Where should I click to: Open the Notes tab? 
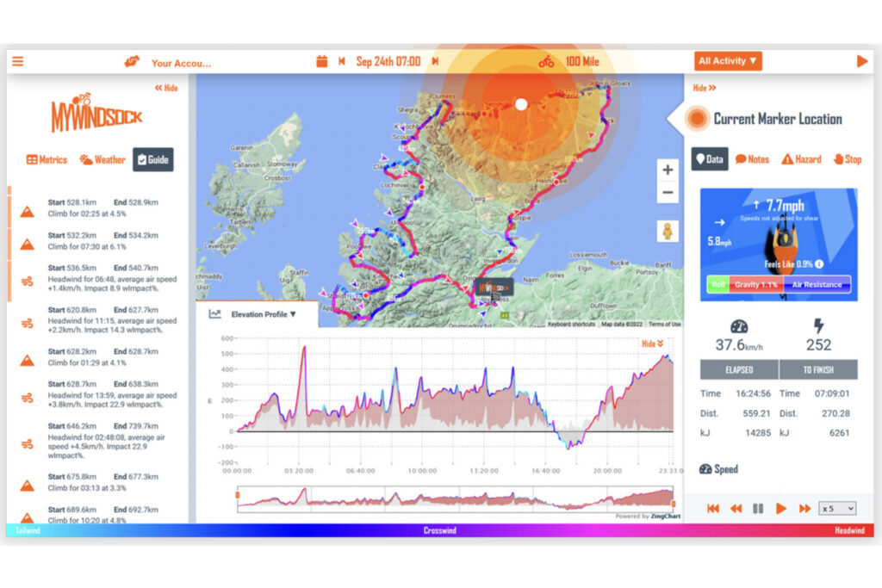tap(752, 159)
